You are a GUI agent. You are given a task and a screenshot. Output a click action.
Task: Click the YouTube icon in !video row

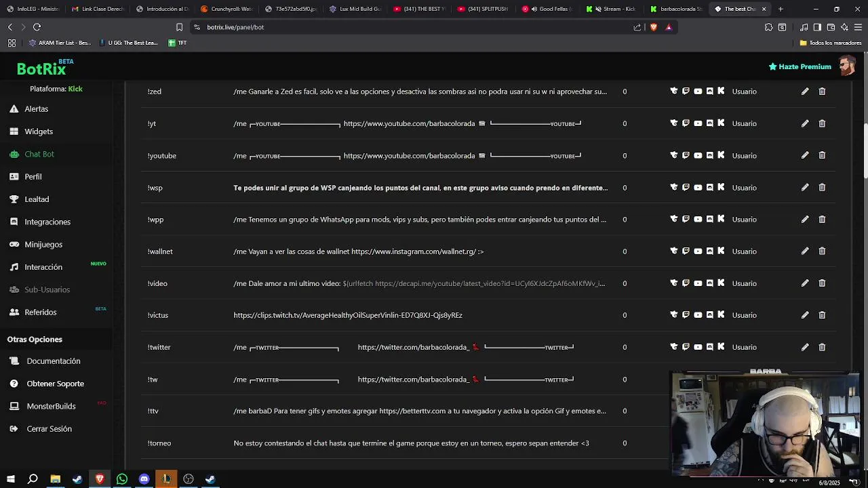[698, 283]
